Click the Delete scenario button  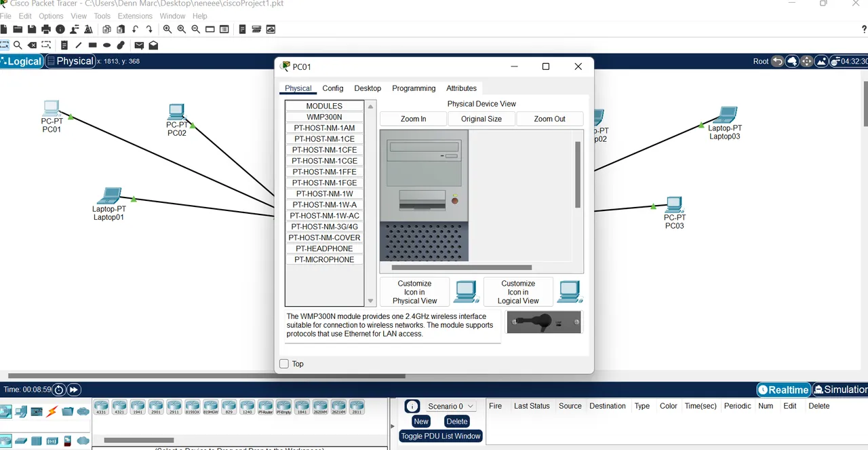pos(457,421)
